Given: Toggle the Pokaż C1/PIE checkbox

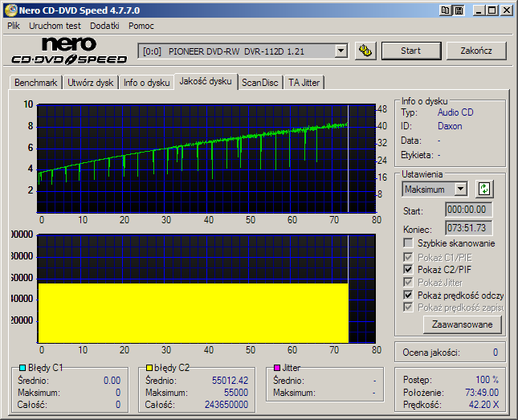Looking at the screenshot, I should [408, 257].
